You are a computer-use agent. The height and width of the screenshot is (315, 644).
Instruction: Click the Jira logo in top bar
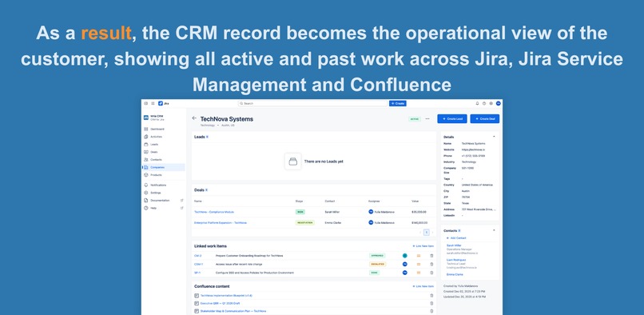coord(164,104)
